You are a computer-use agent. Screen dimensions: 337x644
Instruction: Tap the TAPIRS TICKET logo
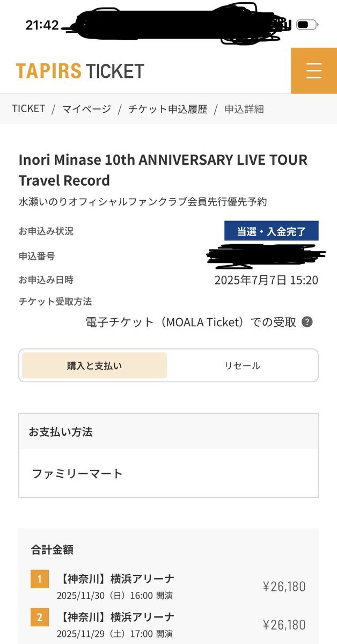80,71
